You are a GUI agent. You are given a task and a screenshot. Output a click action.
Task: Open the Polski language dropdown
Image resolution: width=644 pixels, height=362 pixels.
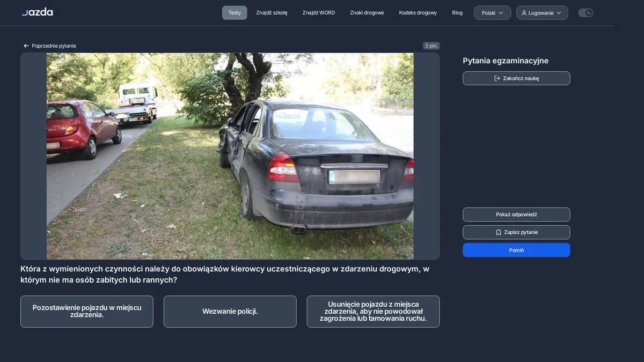[492, 13]
